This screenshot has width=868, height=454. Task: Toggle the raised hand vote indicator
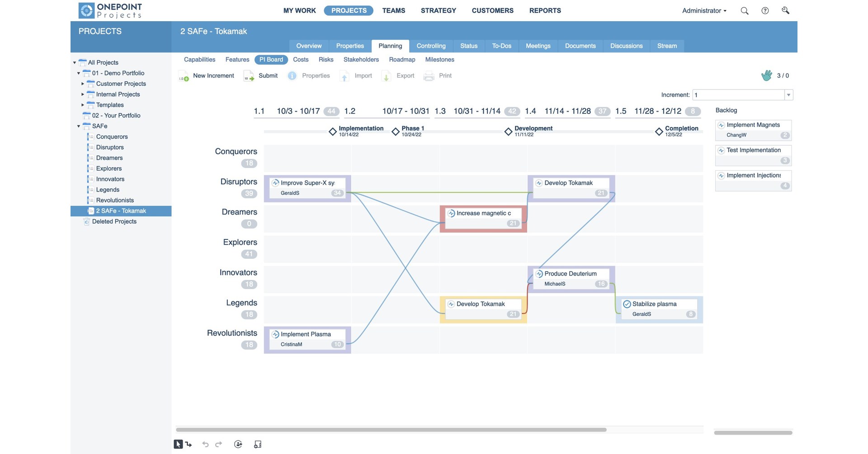(767, 75)
